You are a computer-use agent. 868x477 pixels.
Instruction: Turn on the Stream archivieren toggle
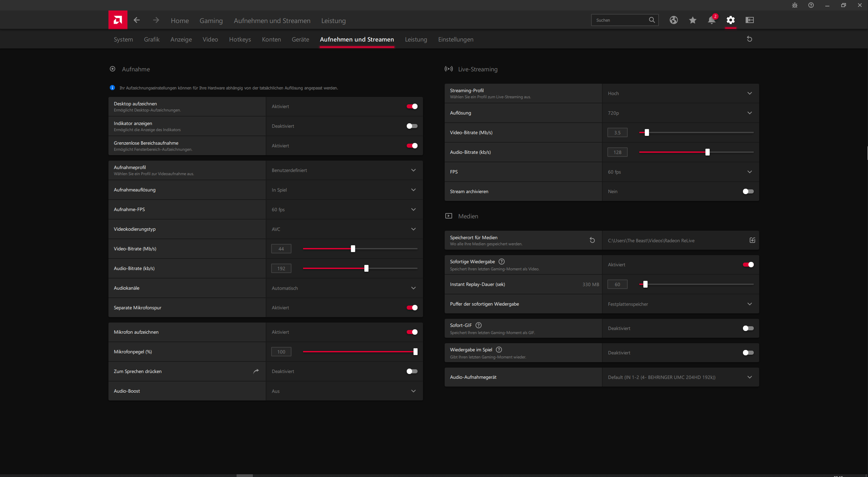pos(748,191)
